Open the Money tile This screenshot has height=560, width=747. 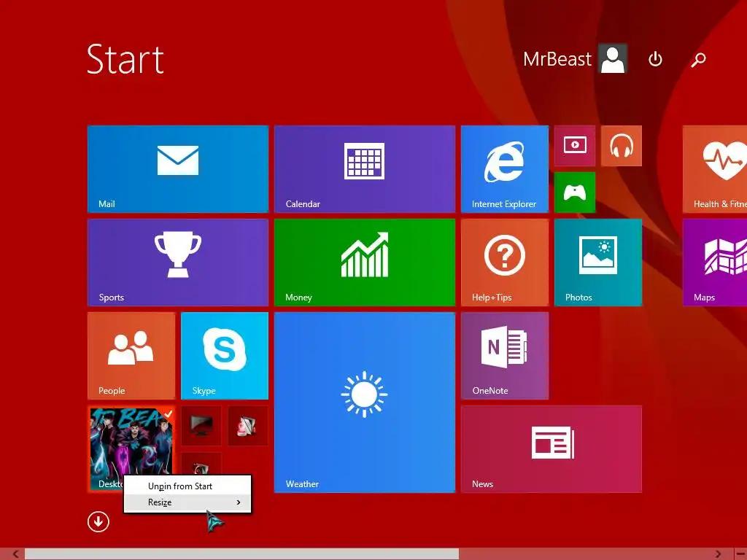tap(365, 262)
